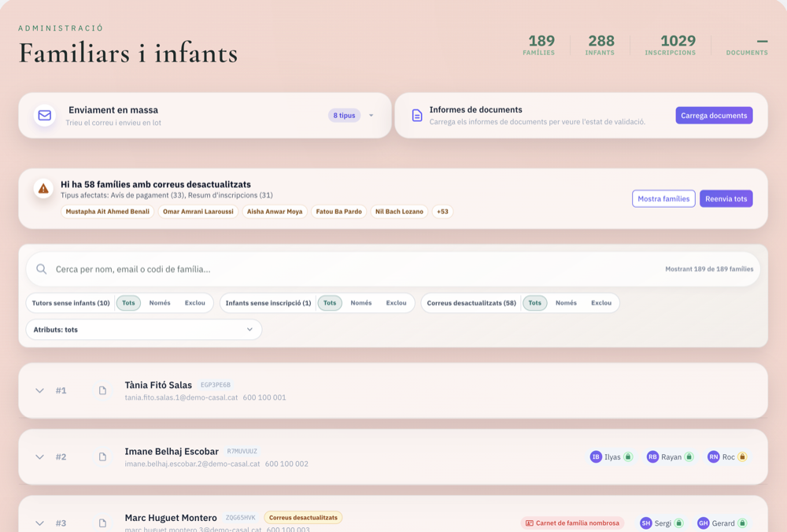Click Reenvia tots to resend emails
Screen dimensions: 787x532
(x=726, y=198)
